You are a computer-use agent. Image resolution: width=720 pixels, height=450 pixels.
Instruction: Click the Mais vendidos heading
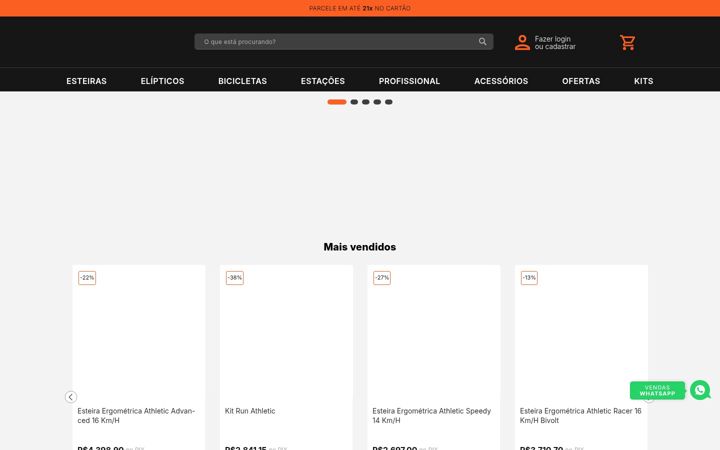[360, 247]
